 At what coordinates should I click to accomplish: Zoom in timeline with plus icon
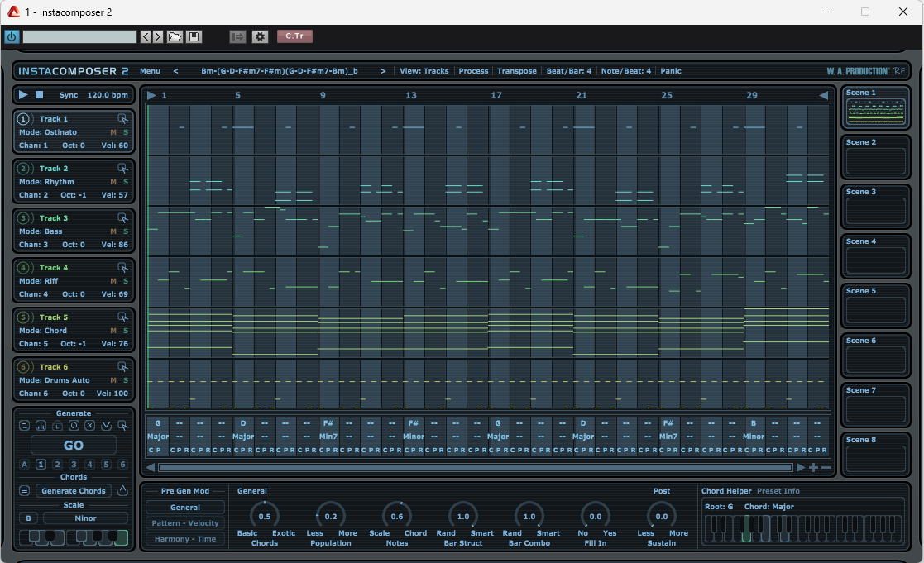(813, 468)
